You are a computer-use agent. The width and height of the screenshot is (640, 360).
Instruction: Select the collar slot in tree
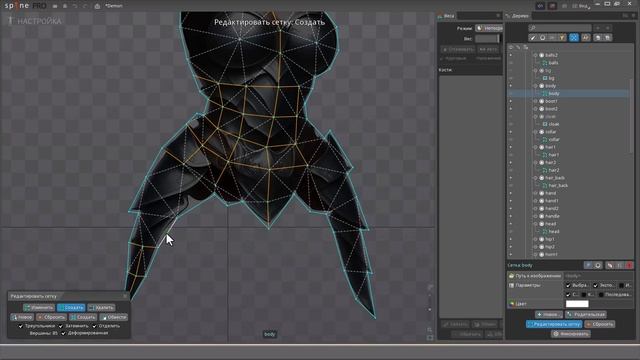point(551,132)
